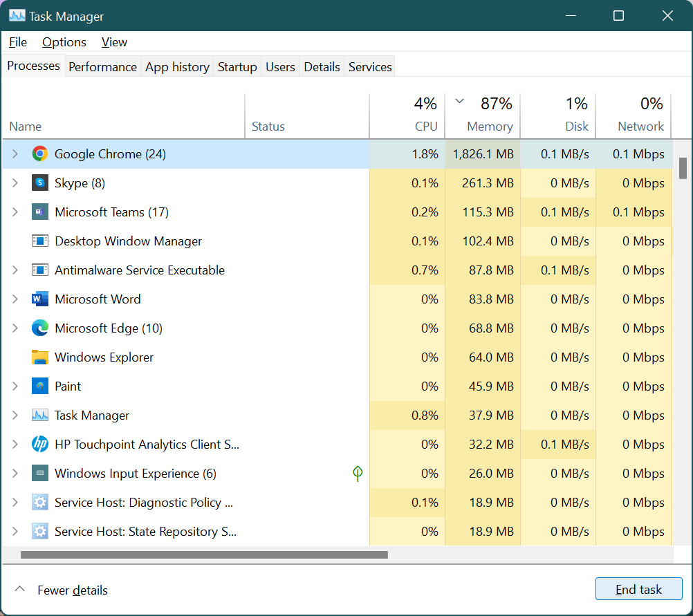Expand Windows Input Experience process tree
This screenshot has height=616, width=693.
tap(15, 474)
